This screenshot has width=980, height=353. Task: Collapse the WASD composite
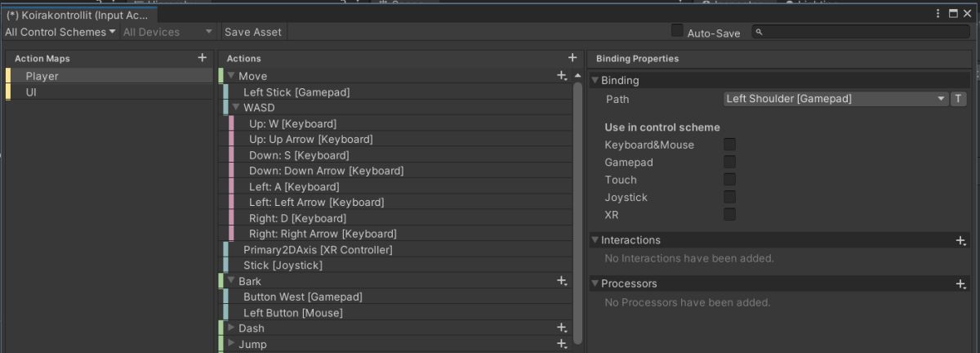(236, 107)
